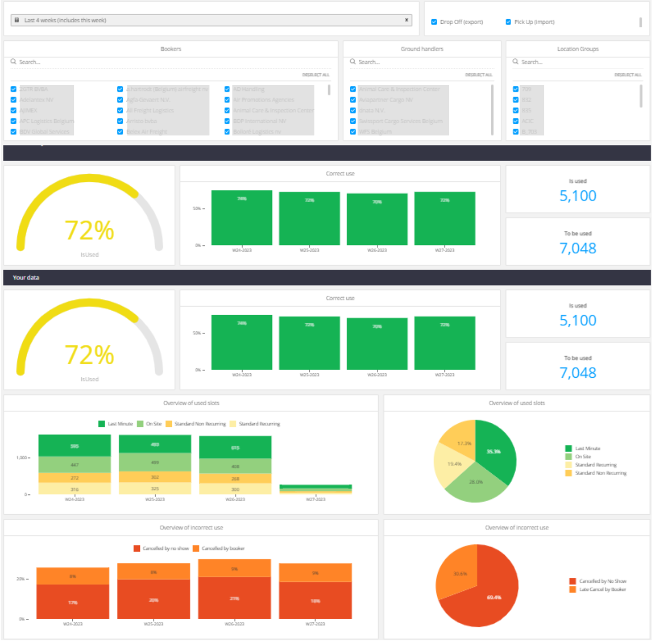Toggle Cancelled by booker legend marker

(196, 549)
